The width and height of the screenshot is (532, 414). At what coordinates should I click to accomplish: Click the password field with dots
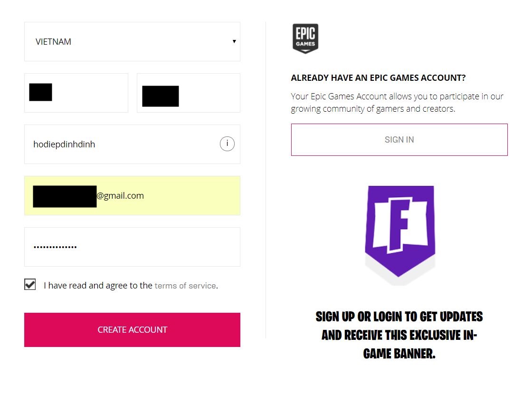point(133,247)
